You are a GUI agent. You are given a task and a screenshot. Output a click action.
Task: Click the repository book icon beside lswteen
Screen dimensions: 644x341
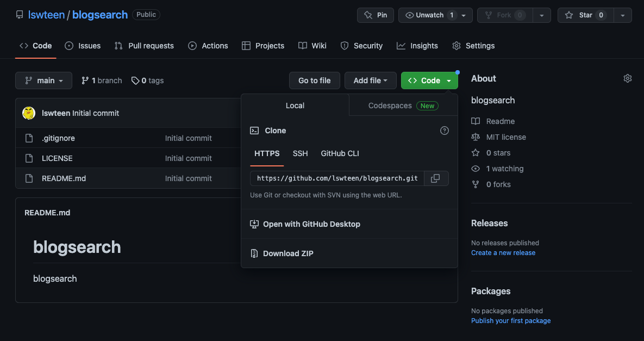20,15
